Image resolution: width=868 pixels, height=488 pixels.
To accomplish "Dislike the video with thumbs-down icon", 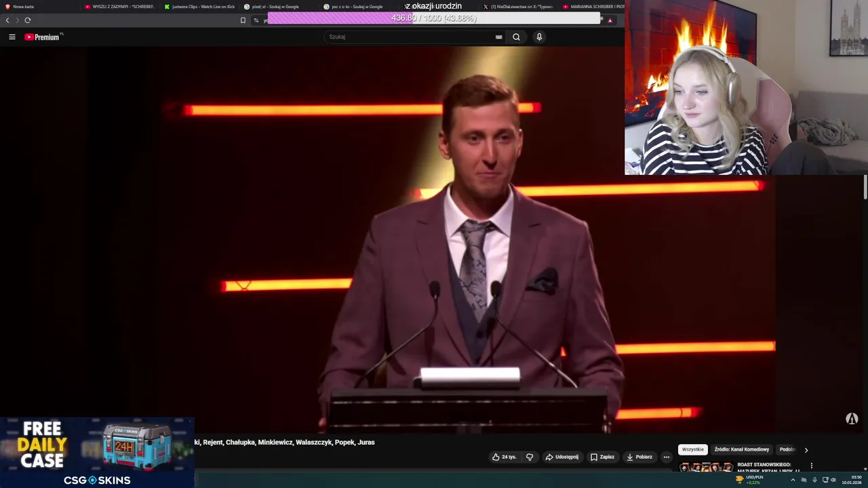I will click(530, 457).
